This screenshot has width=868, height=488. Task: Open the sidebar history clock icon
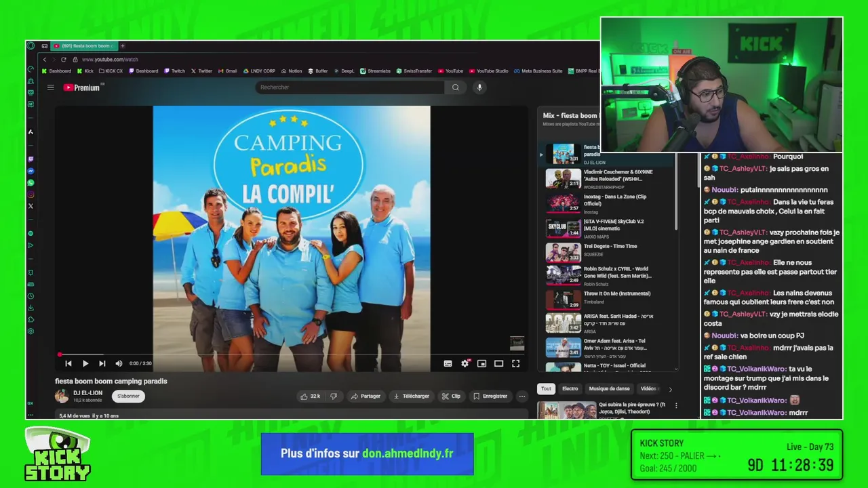[x=31, y=296]
